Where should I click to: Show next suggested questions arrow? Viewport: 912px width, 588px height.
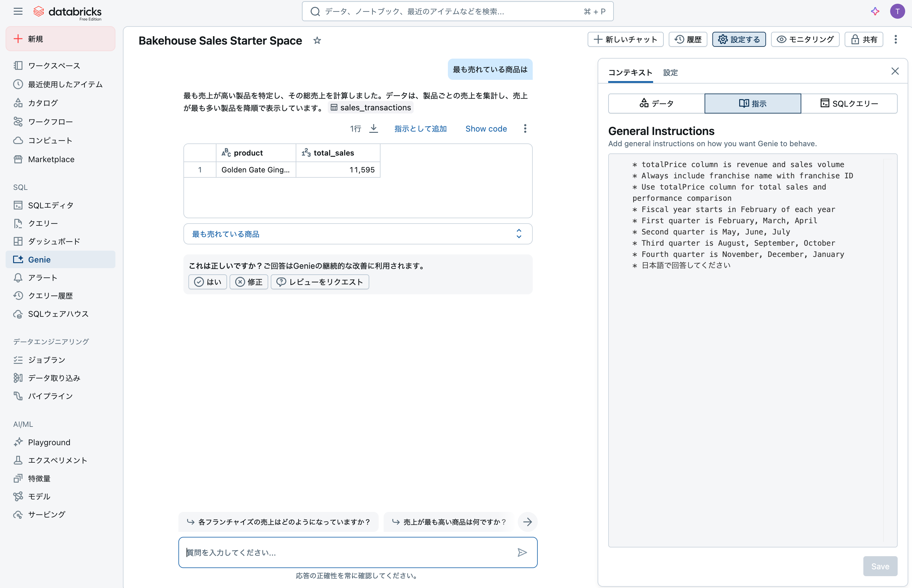(527, 522)
